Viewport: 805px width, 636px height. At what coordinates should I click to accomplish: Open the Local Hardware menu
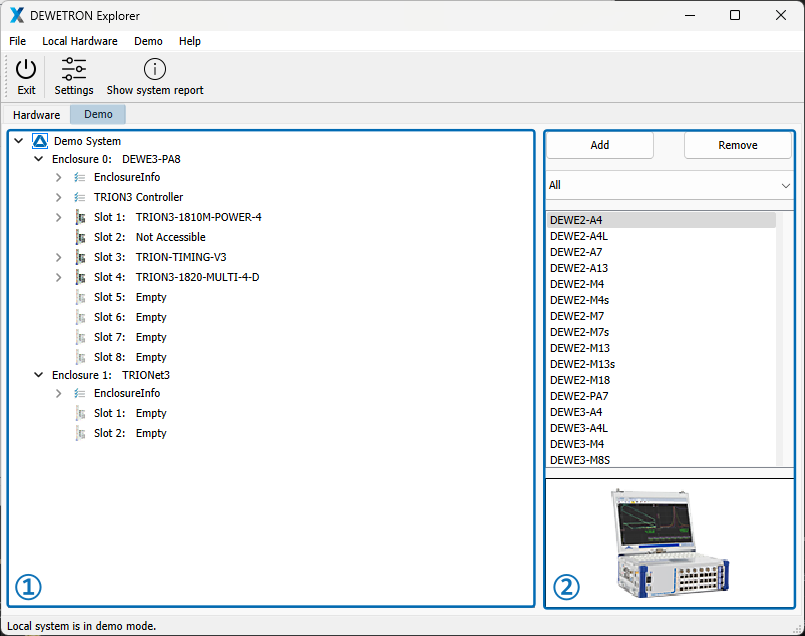pyautogui.click(x=80, y=41)
